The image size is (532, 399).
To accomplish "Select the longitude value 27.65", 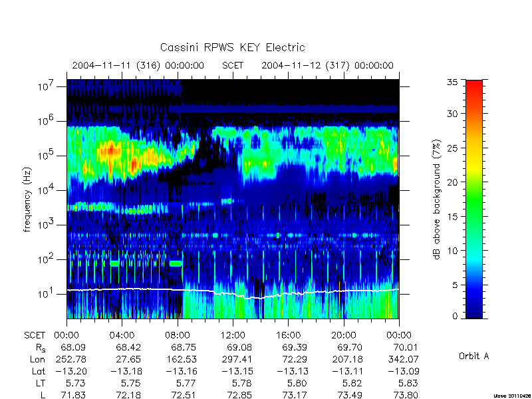I will (x=128, y=359).
